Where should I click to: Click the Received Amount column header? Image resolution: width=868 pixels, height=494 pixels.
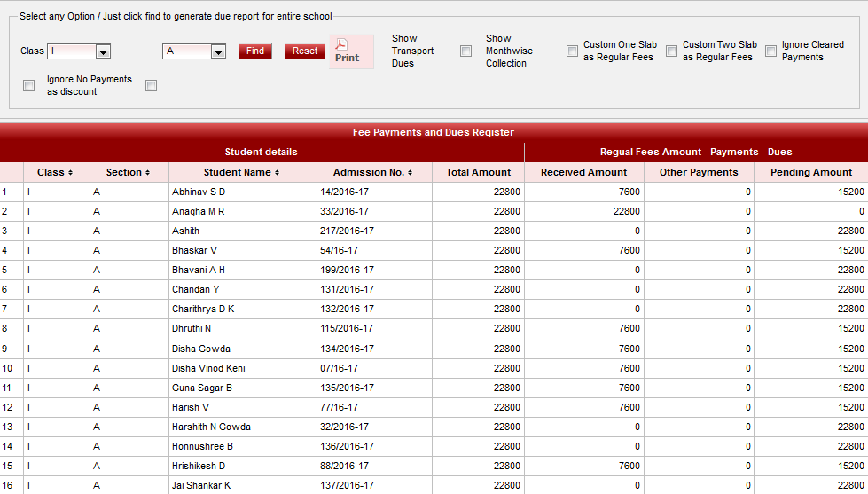[583, 172]
